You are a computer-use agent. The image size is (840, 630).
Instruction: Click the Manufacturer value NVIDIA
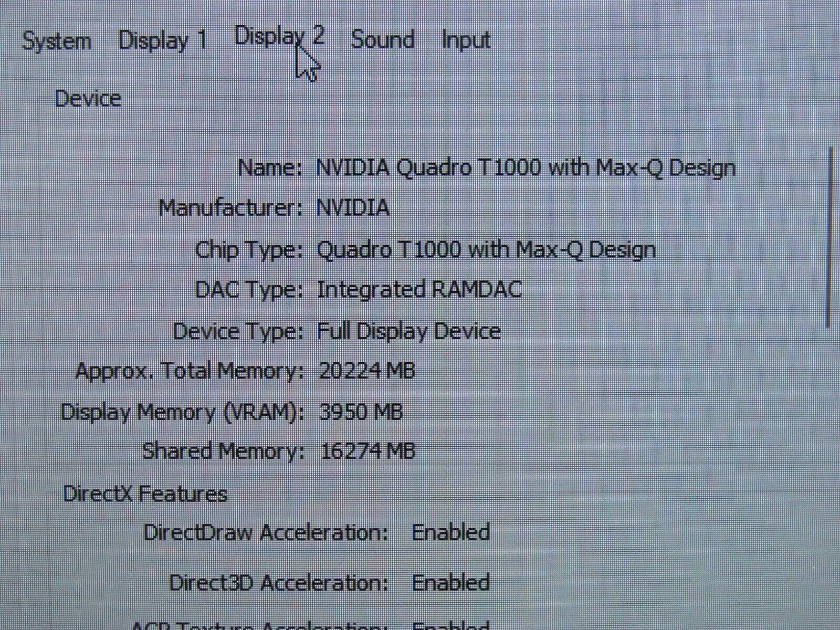point(353,208)
